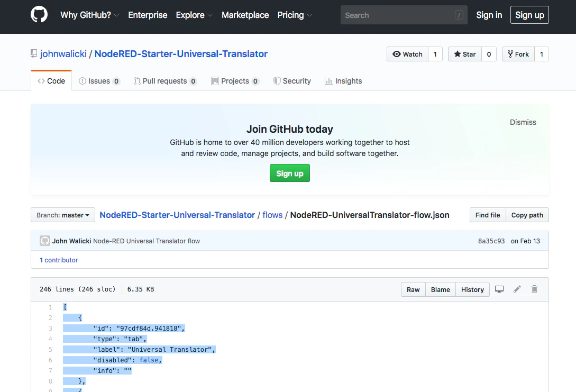
Task: Click the 1 contributor link
Action: [x=59, y=260]
